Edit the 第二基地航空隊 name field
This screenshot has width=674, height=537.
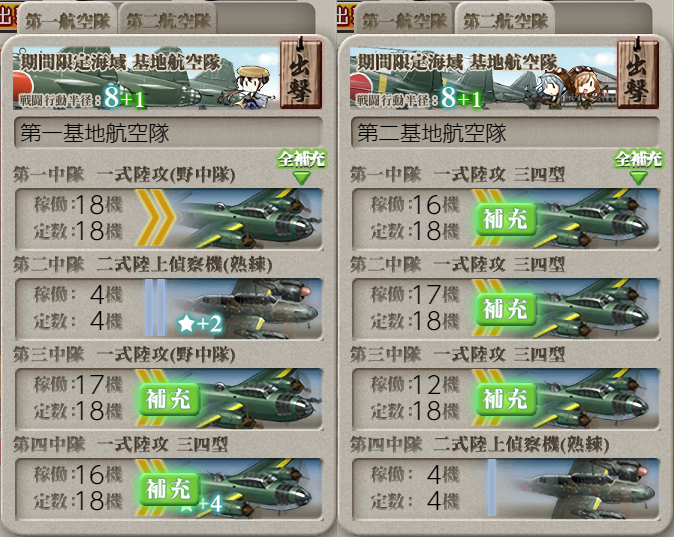coord(506,132)
